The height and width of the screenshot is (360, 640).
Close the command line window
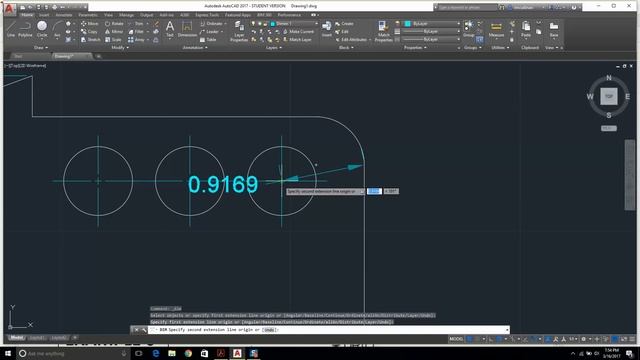(136, 330)
